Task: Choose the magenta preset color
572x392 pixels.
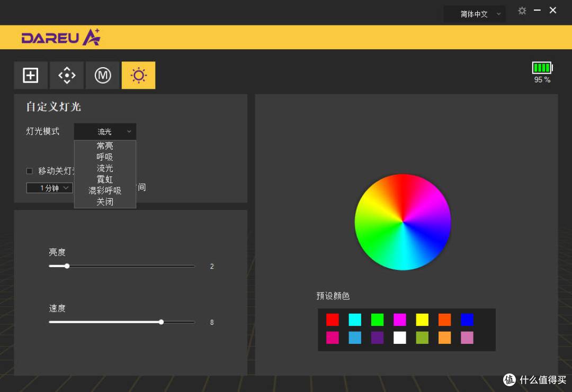Action: point(400,320)
